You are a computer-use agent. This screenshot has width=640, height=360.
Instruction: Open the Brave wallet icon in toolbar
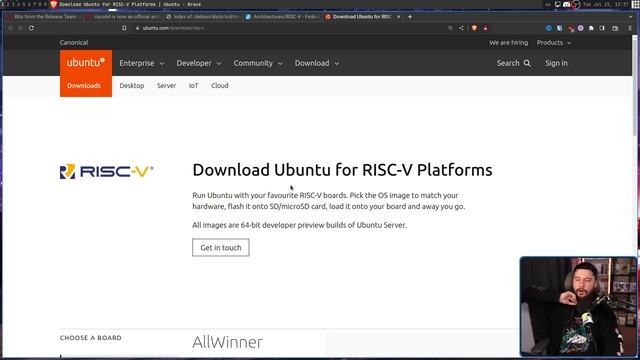615,28
